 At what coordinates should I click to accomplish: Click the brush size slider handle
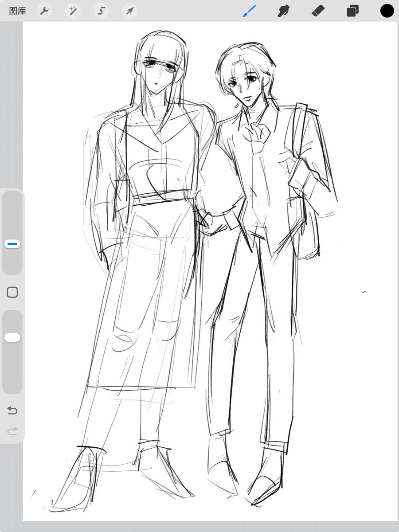(12, 244)
